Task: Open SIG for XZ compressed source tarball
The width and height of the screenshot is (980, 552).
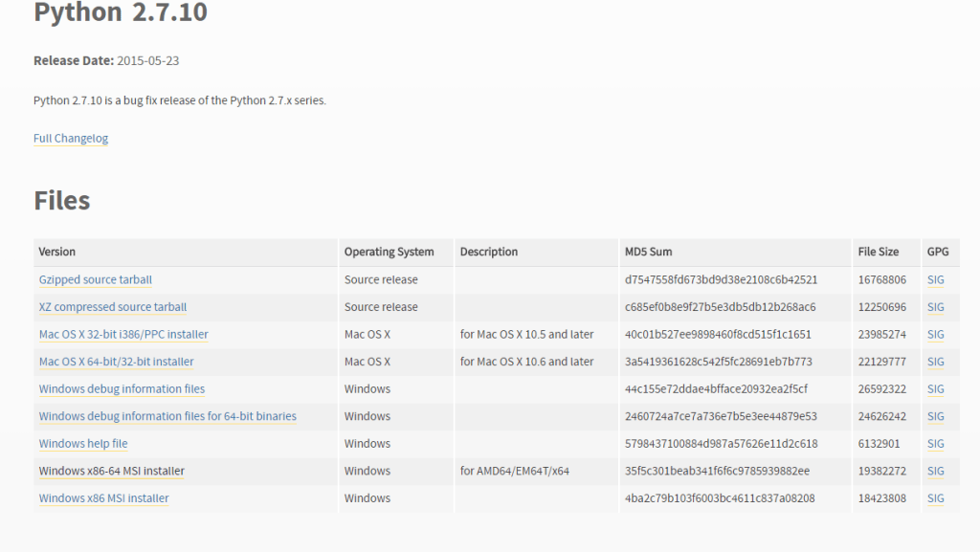Action: [x=935, y=307]
